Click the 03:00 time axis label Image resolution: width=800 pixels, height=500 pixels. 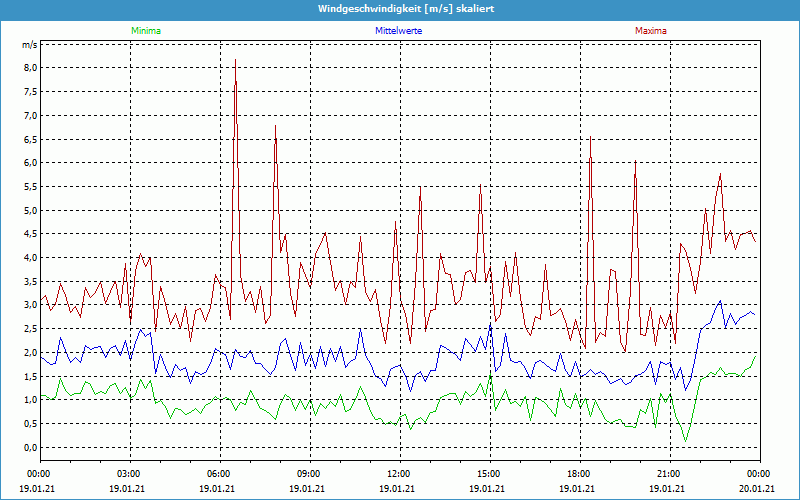[129, 473]
